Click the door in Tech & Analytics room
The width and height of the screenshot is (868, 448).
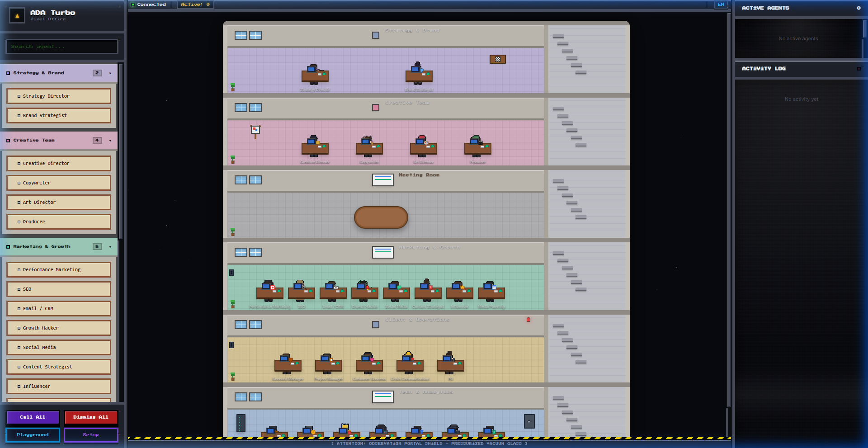529,421
